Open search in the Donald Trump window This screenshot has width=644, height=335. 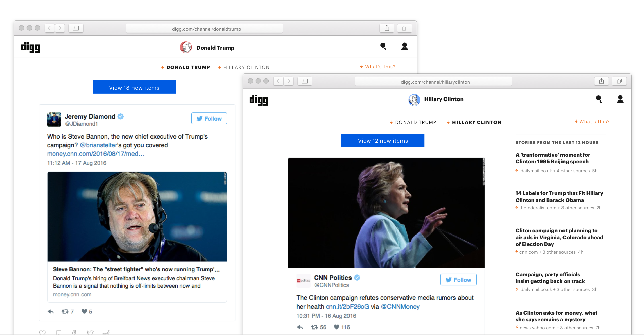coord(383,46)
